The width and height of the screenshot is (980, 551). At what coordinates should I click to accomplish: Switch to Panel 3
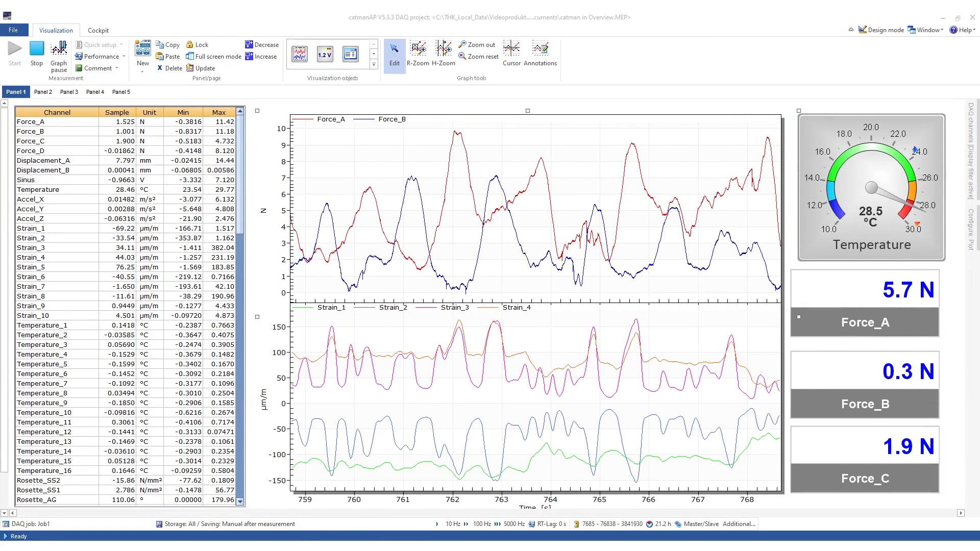coord(69,92)
